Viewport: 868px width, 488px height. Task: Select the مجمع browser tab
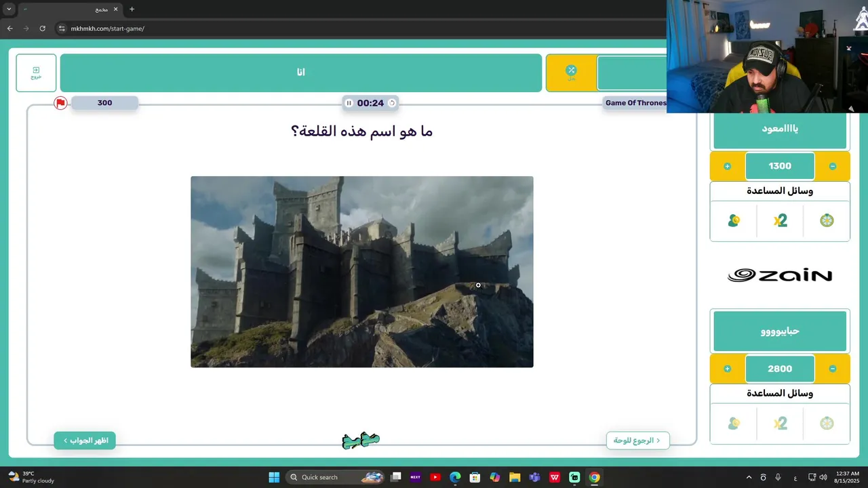point(71,9)
